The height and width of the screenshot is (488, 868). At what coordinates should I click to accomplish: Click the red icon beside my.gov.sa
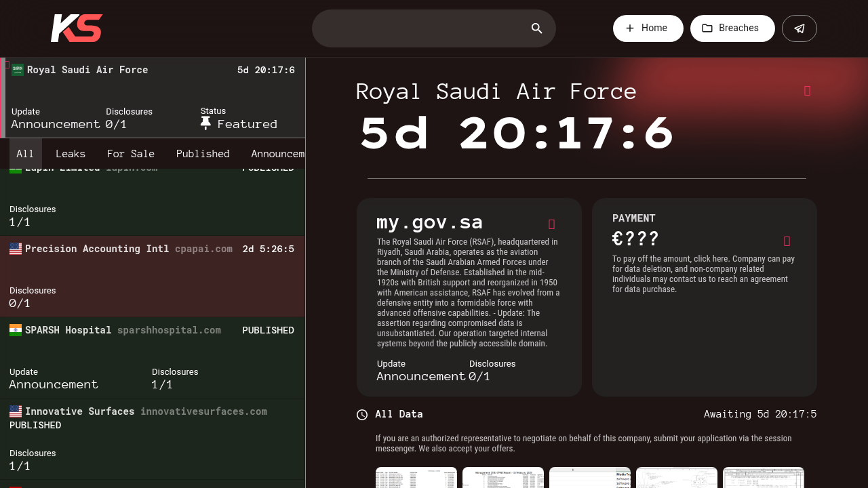coord(551,224)
